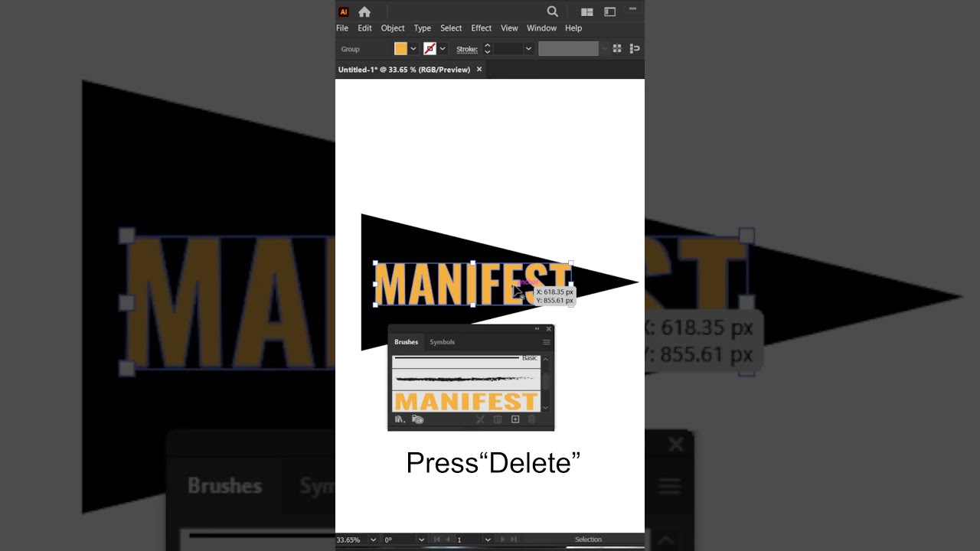Expand the Fill color dropdown arrow
Viewport: 980px width, 551px height.
[413, 48]
